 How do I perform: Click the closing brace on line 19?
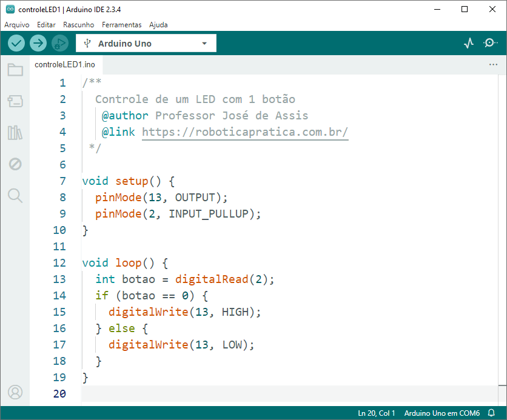pos(86,378)
